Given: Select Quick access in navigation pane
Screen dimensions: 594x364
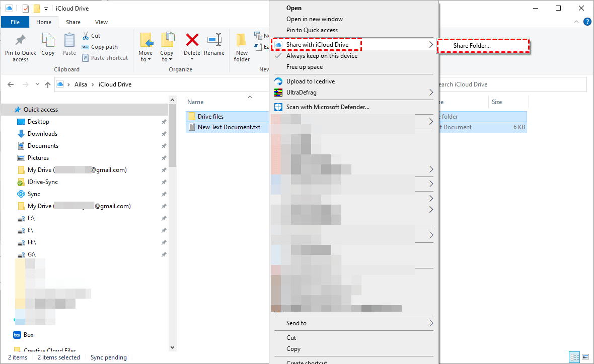Looking at the screenshot, I should 41,110.
